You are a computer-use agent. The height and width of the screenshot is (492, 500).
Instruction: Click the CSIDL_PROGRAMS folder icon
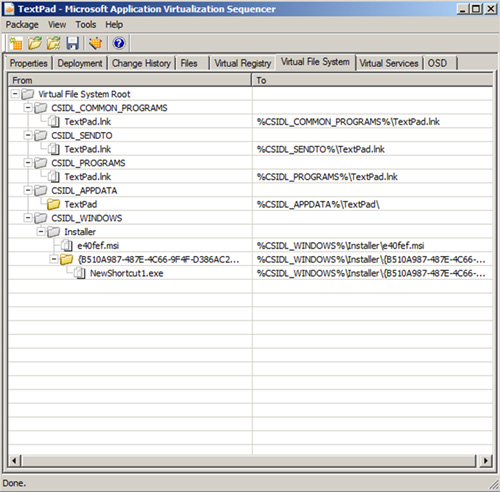(x=41, y=163)
